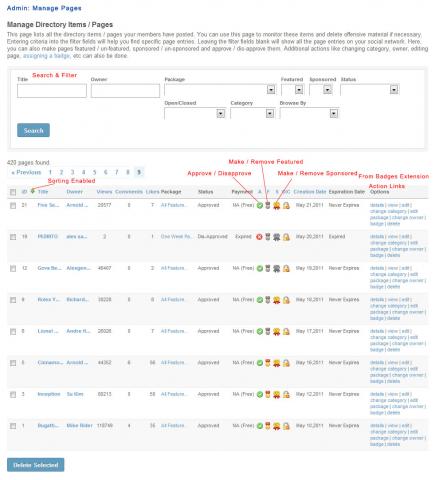Open the Status filter dropdown
Image resolution: width=439 pixels, height=480 pixels.
coord(370,90)
